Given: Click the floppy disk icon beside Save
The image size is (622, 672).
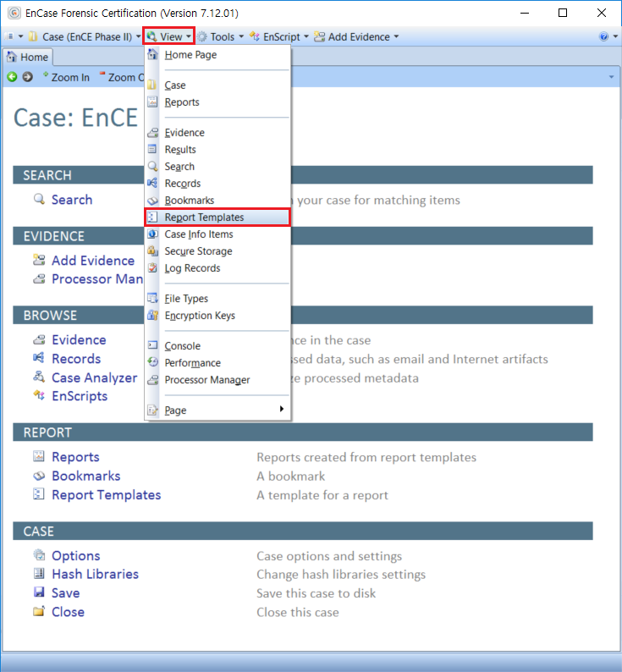Looking at the screenshot, I should click(x=39, y=592).
